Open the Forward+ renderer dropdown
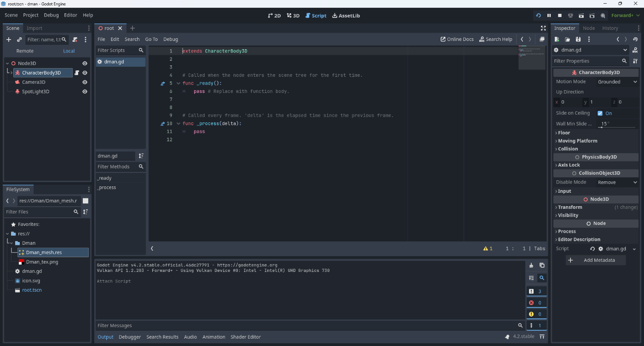Viewport: 644px width, 346px height. click(x=625, y=15)
